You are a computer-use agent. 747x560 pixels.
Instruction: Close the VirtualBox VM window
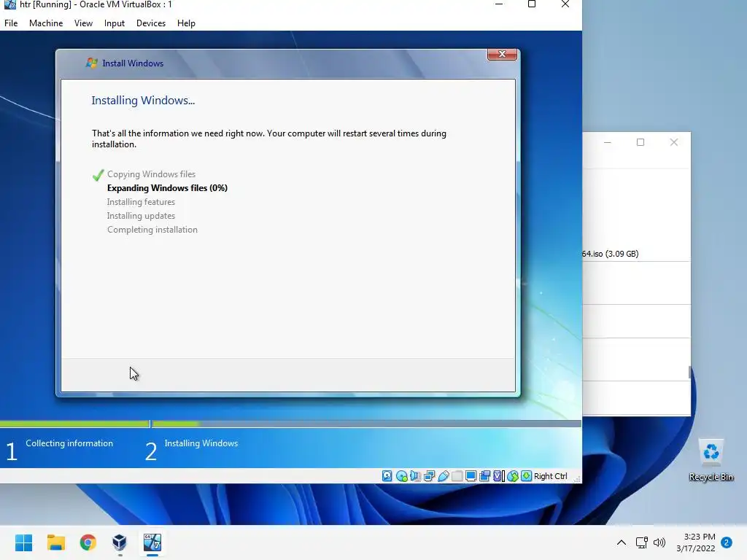pyautogui.click(x=565, y=5)
